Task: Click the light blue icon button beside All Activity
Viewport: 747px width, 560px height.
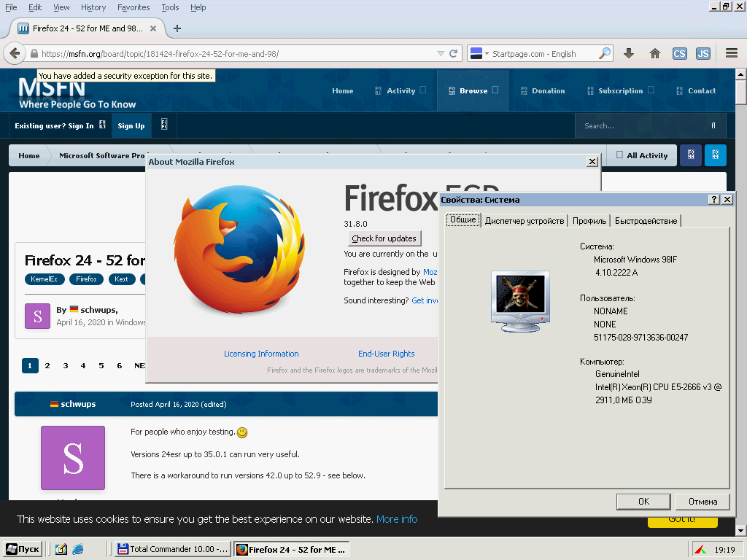Action: pyautogui.click(x=715, y=155)
